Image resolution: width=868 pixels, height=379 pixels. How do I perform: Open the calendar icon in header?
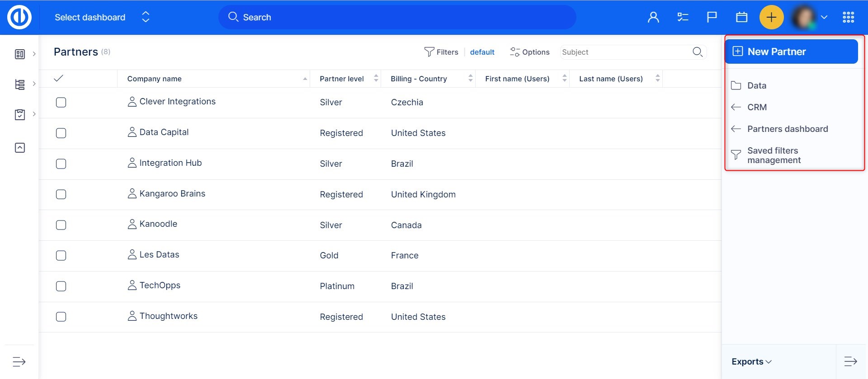741,17
